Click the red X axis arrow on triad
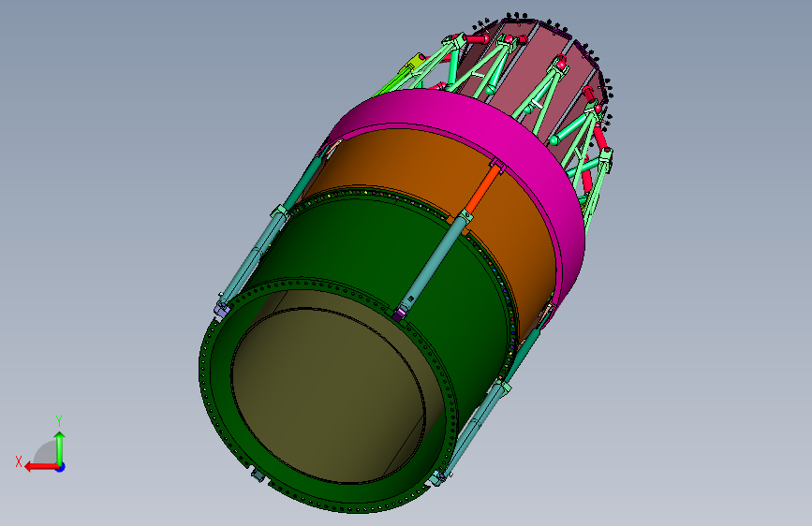Viewport: 812px width, 526px height. (40, 467)
